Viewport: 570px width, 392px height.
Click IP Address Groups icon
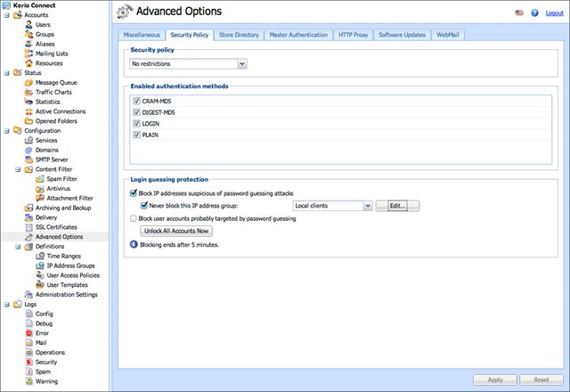click(x=40, y=265)
